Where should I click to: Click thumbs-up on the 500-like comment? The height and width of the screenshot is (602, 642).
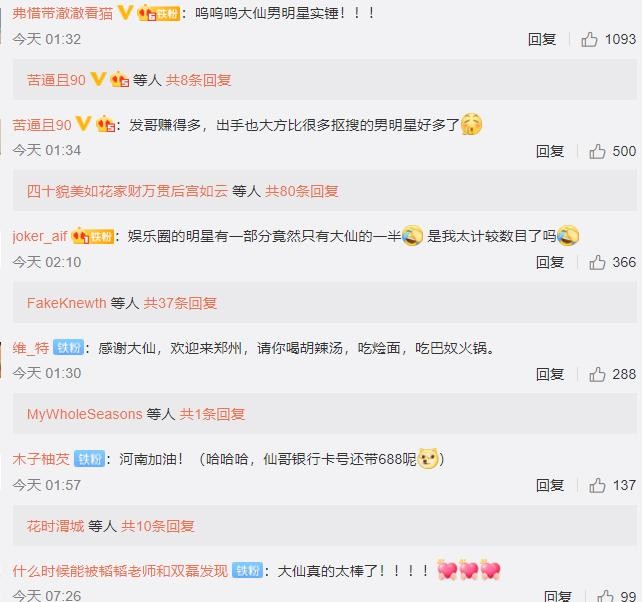(x=597, y=152)
